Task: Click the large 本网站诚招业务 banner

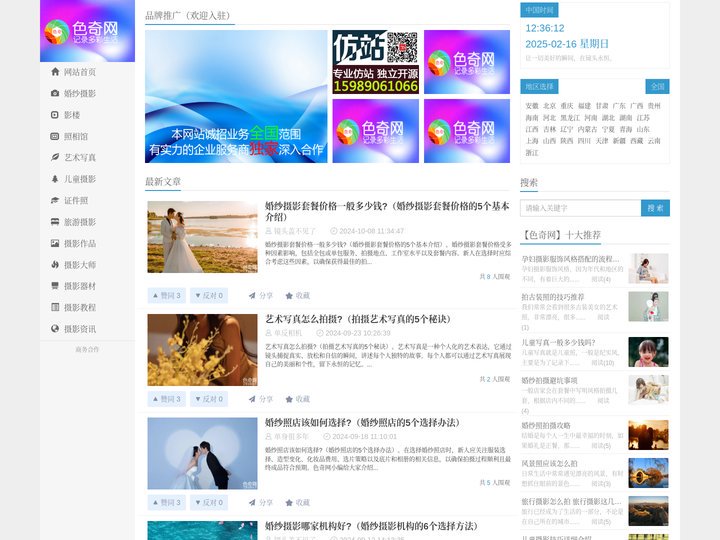Action: pyautogui.click(x=236, y=96)
